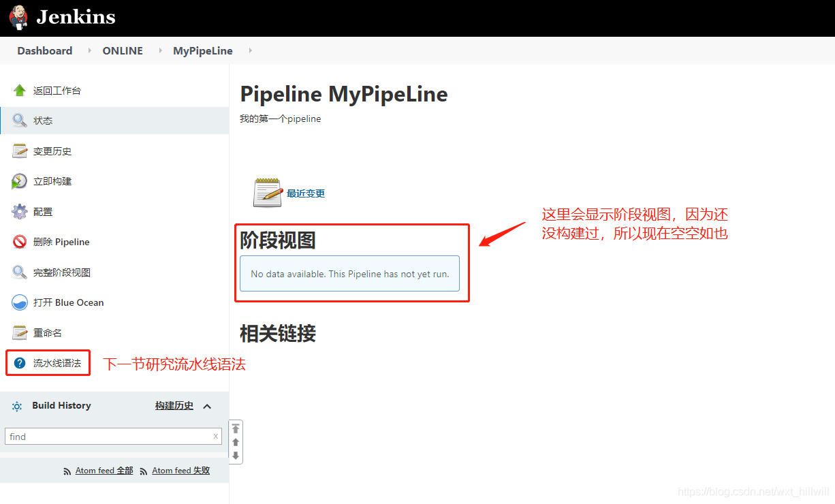The height and width of the screenshot is (504, 835).
Task: Click the Blue Ocean ball icon
Action: (x=20, y=302)
